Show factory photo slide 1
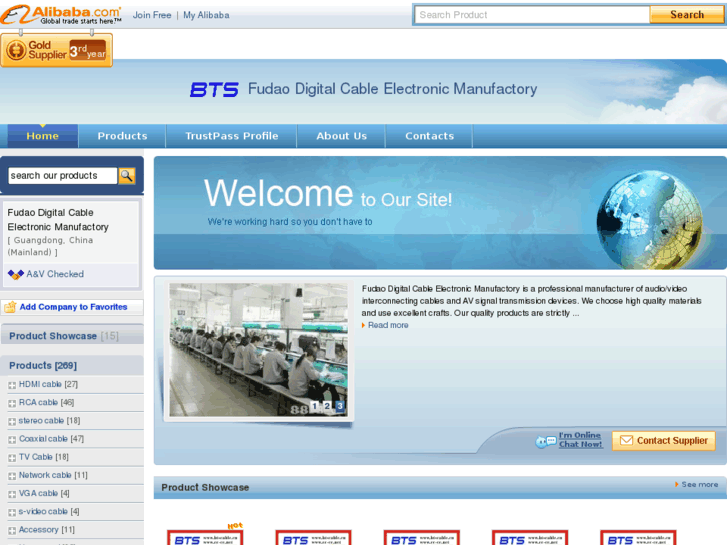 click(315, 406)
